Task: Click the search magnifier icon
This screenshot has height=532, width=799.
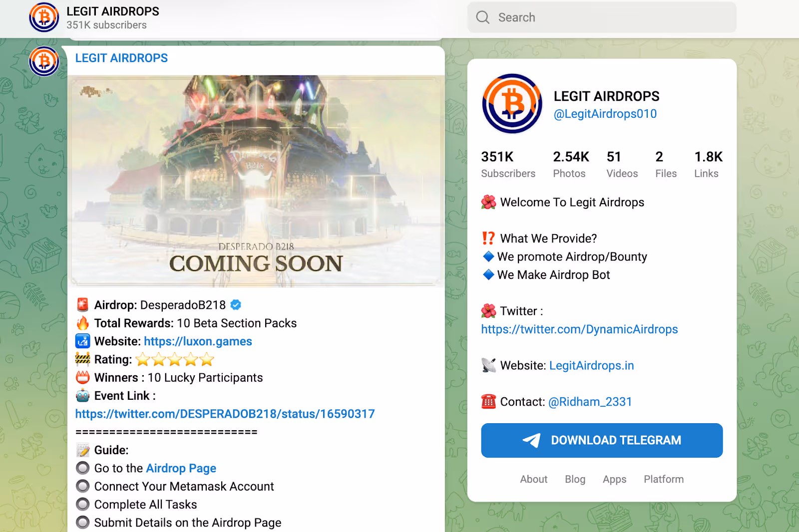Action: (483, 17)
